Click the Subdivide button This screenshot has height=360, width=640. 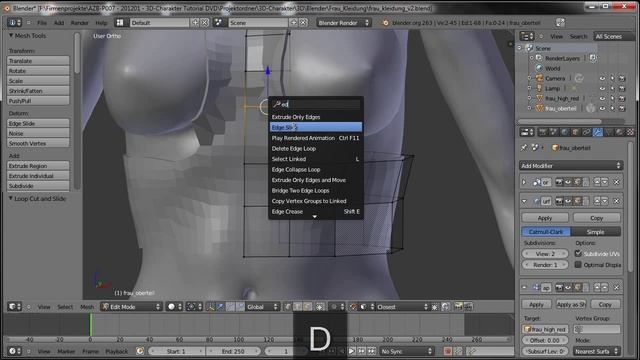(38, 186)
